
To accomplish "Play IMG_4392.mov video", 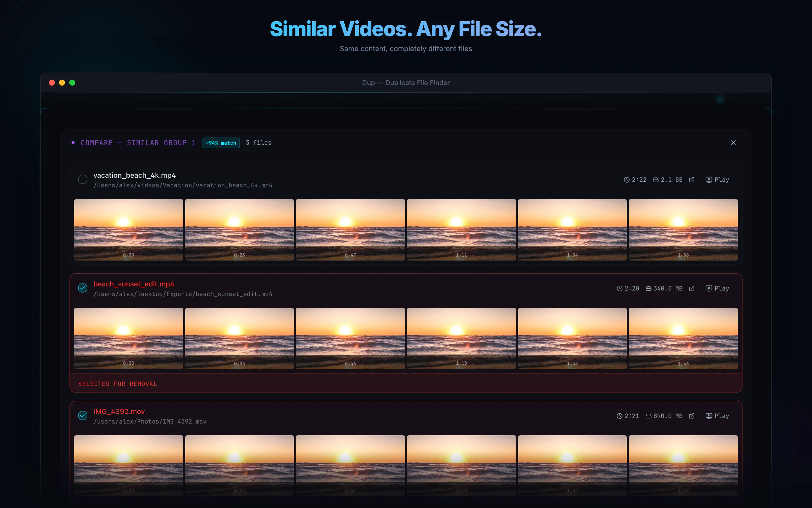I will pyautogui.click(x=717, y=416).
